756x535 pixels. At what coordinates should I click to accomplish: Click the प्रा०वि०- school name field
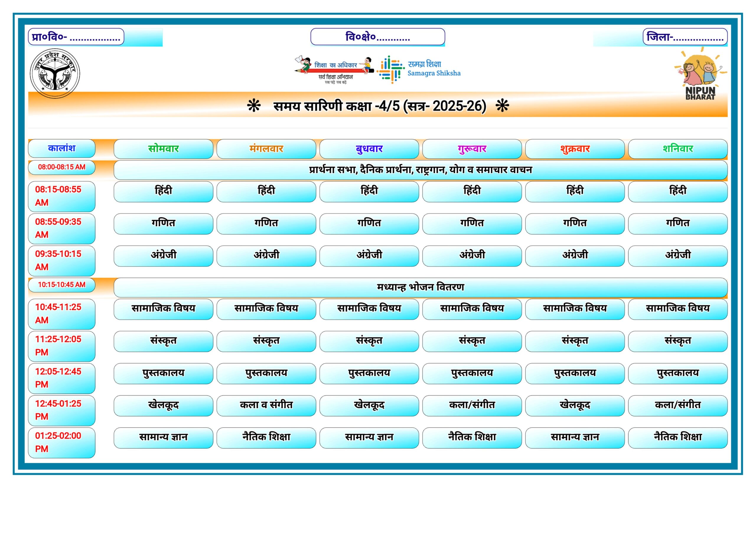(x=76, y=37)
